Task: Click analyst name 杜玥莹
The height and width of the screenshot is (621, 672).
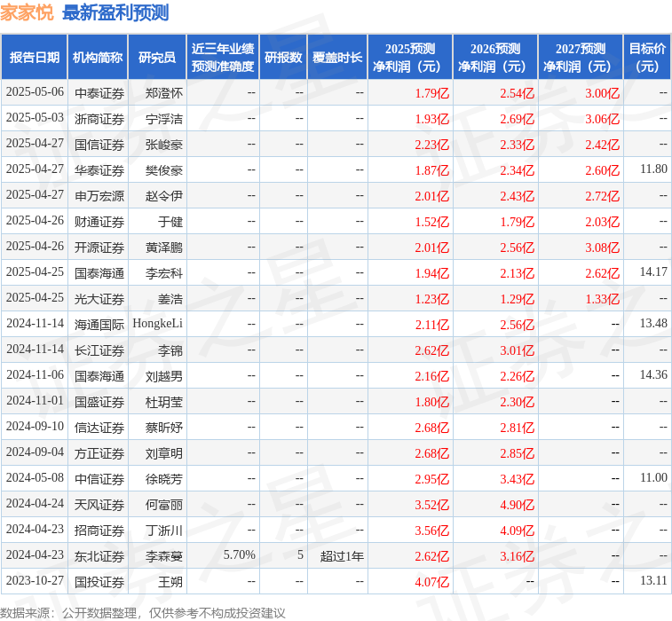Action: click(x=163, y=402)
